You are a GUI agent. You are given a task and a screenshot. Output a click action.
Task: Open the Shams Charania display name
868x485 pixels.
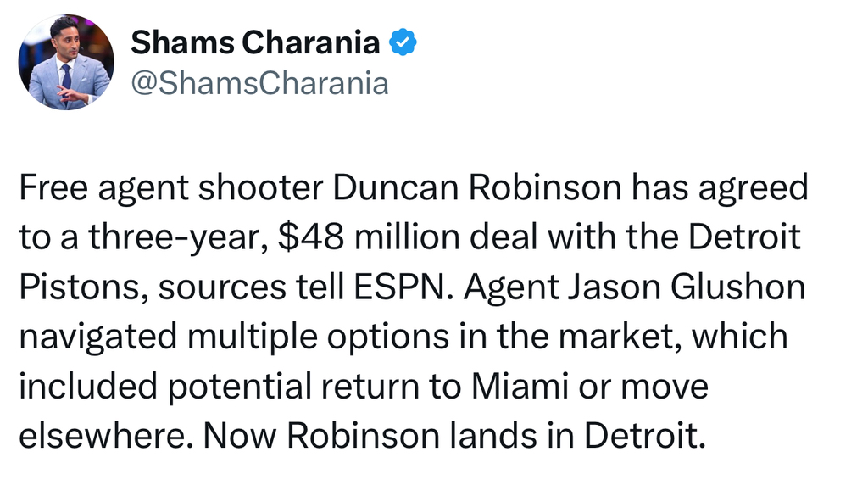tap(255, 42)
